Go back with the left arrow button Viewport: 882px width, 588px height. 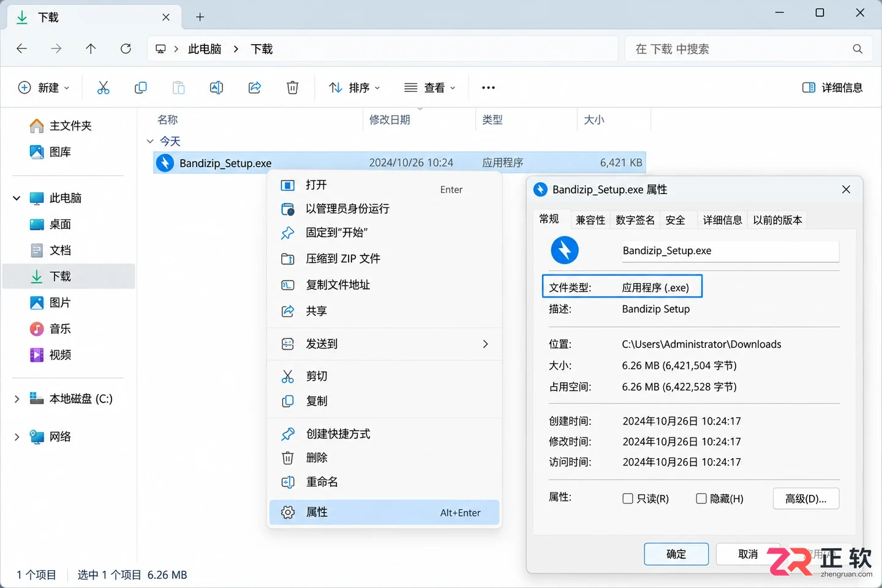tap(22, 48)
